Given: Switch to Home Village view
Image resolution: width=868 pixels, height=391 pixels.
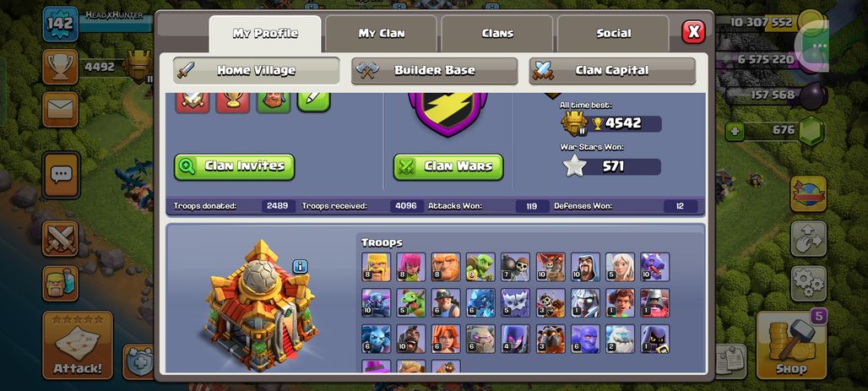Looking at the screenshot, I should tap(257, 70).
